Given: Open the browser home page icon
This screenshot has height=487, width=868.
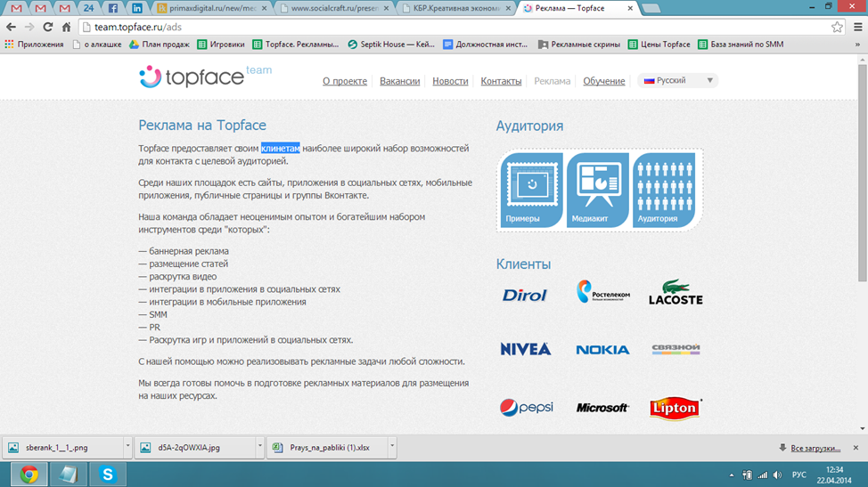Looking at the screenshot, I should [67, 27].
